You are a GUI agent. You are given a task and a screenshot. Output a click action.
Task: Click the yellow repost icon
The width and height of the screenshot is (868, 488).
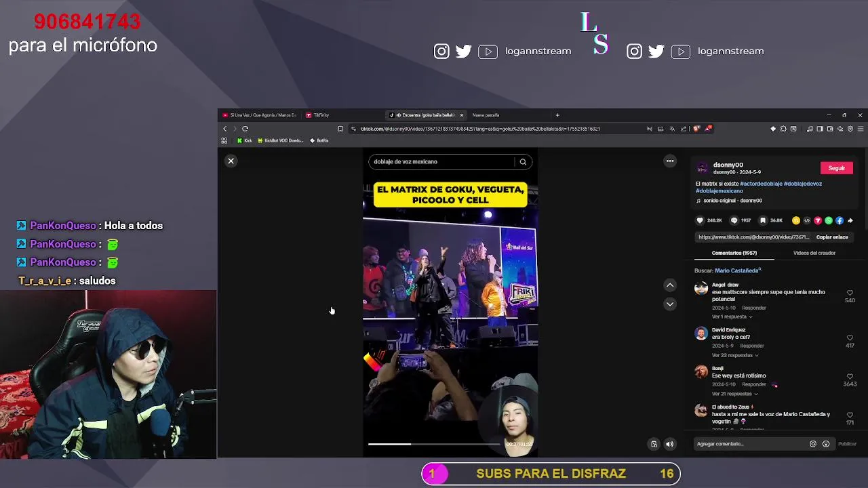(796, 220)
